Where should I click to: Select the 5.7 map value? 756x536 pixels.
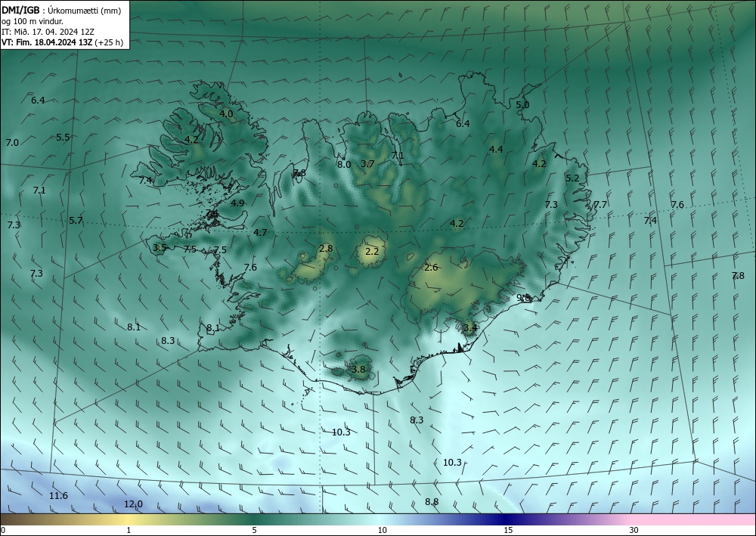[x=76, y=221]
